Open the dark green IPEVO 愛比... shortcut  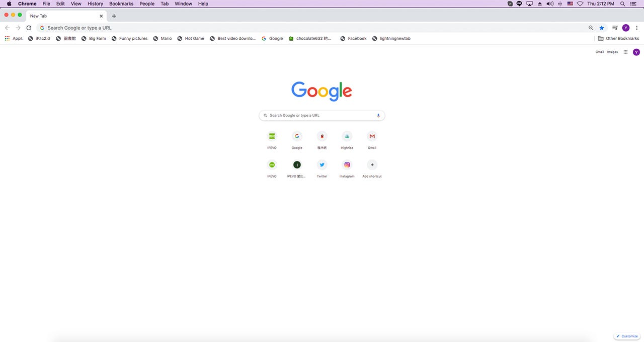click(x=297, y=168)
